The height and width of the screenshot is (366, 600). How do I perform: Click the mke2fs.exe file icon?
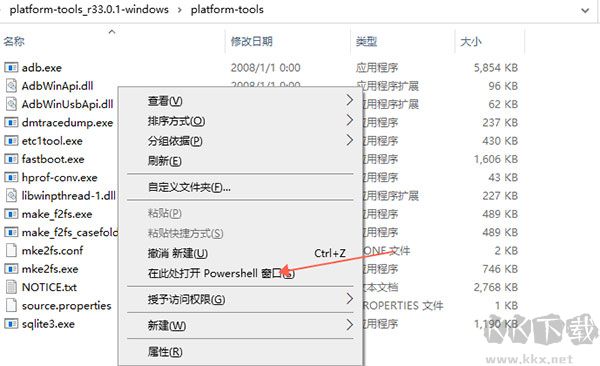[11, 269]
